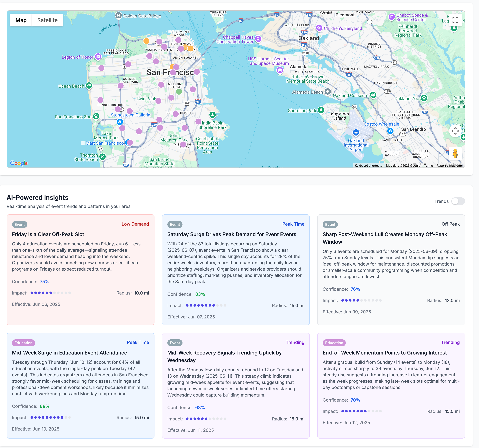Click the AI-Powered Insights heading
The image size is (479, 448).
[37, 198]
